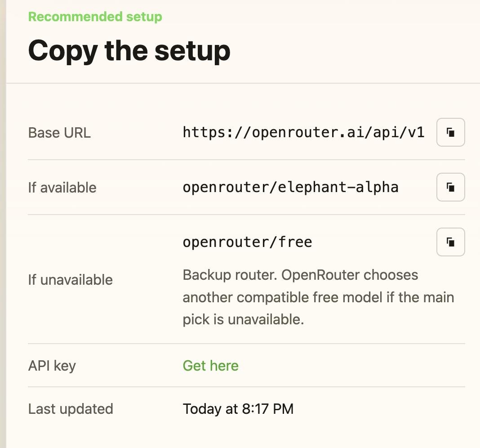The height and width of the screenshot is (448, 480).
Task: Copy the openrouter/elephant-alpha model name
Action: (x=450, y=187)
